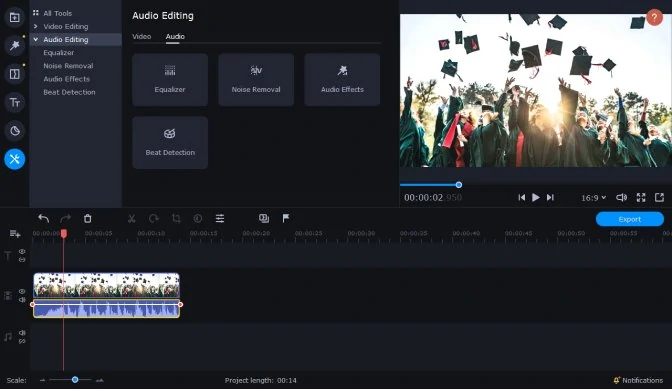Select the Crop tool in timeline toolbar
672x389 pixels.
click(x=176, y=218)
